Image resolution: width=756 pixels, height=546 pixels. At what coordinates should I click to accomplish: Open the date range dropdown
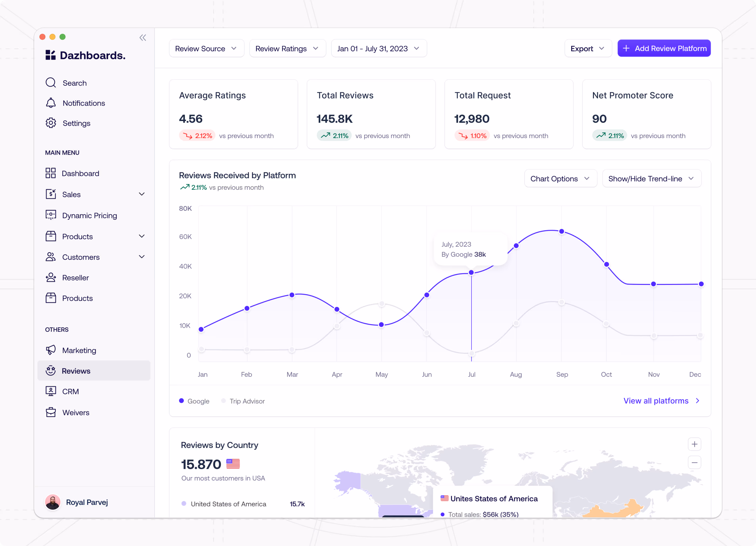(379, 49)
